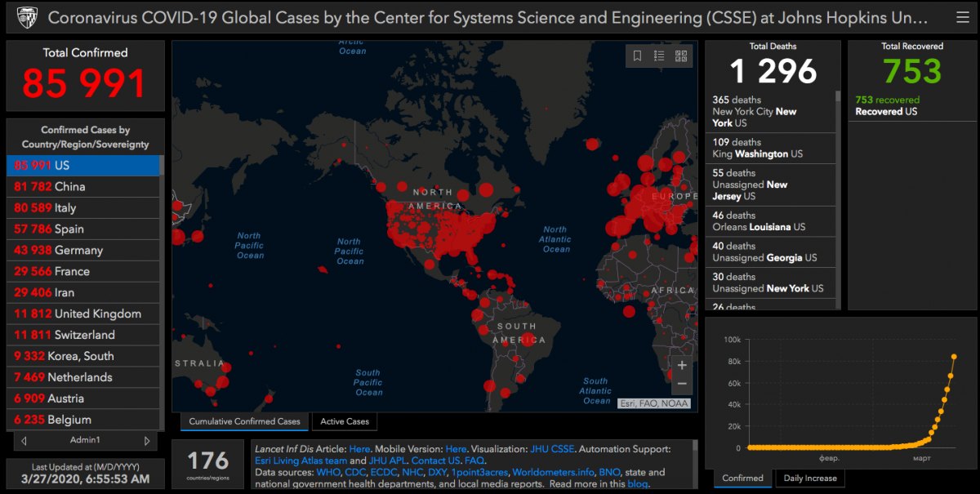Click the Esri, FAO, NOAA attribution
Viewport: 980px width, 494px height.
(654, 403)
